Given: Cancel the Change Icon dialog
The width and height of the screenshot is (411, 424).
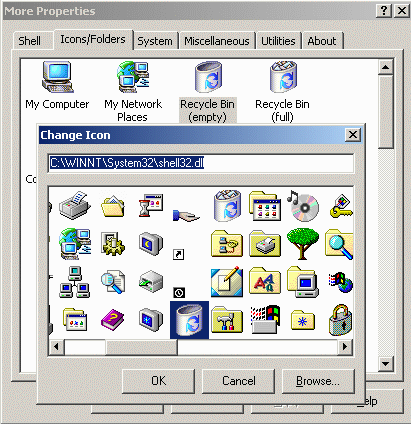Looking at the screenshot, I should [x=239, y=381].
